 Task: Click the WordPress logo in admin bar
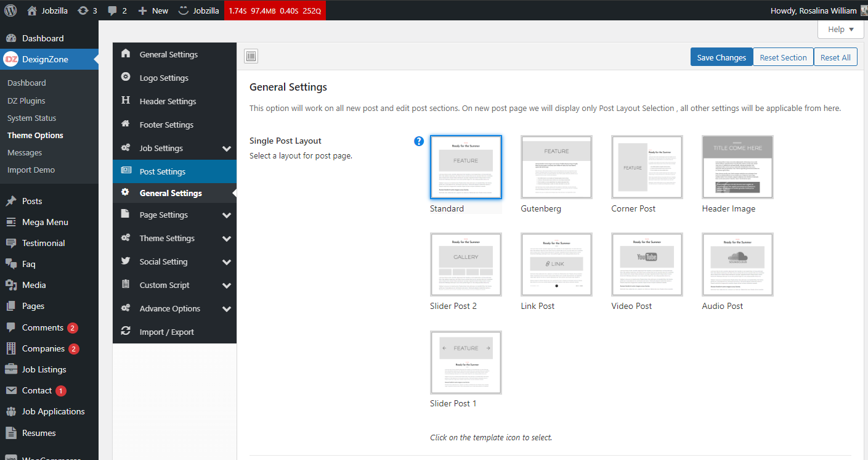pos(10,10)
